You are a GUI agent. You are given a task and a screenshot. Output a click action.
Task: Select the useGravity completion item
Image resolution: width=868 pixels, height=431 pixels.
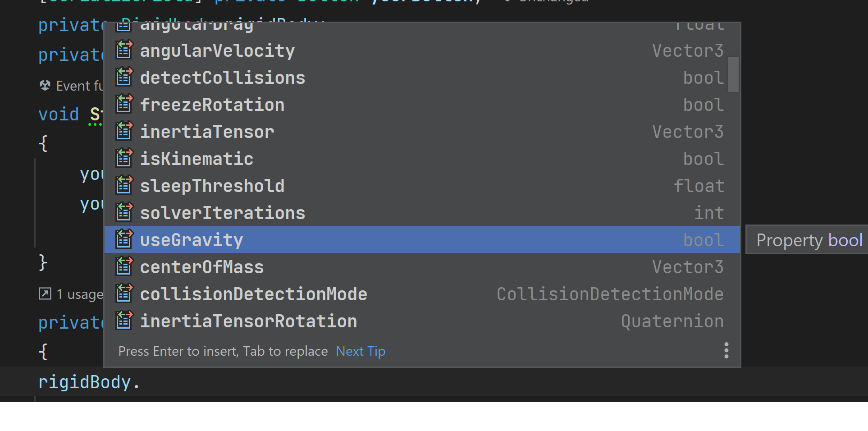pos(192,240)
